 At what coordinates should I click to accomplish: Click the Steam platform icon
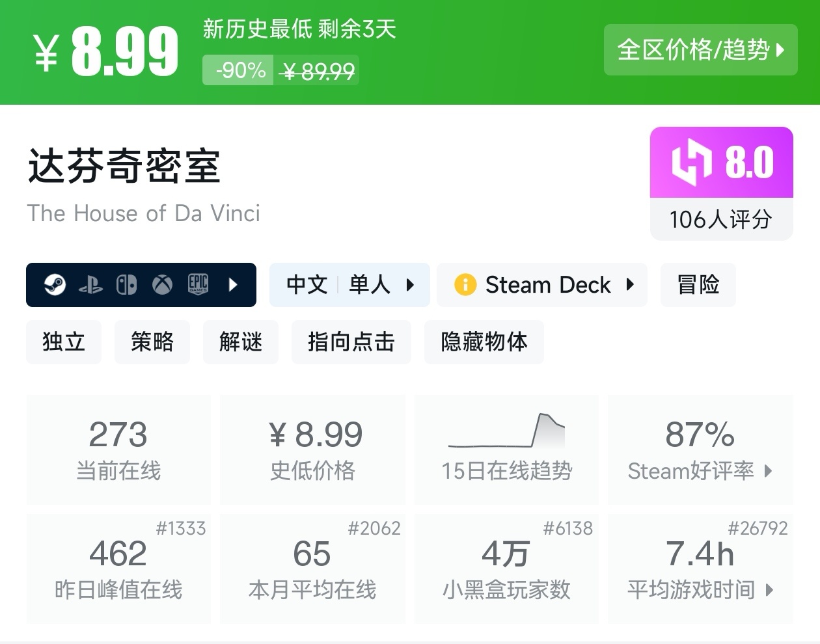[x=55, y=285]
